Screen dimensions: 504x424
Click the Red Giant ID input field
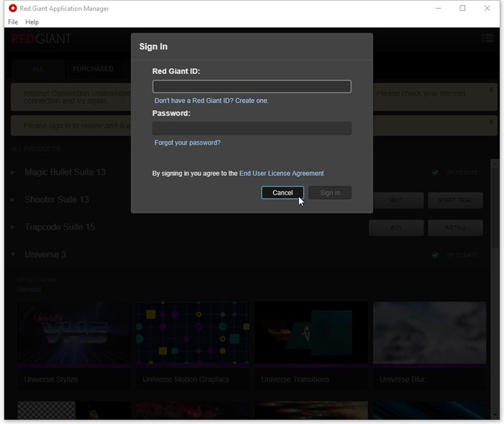click(x=251, y=86)
